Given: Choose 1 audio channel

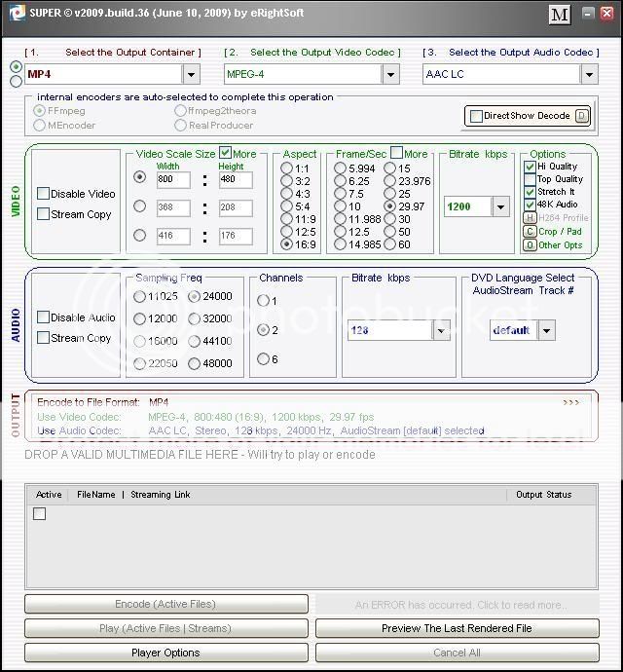Looking at the screenshot, I should [263, 300].
